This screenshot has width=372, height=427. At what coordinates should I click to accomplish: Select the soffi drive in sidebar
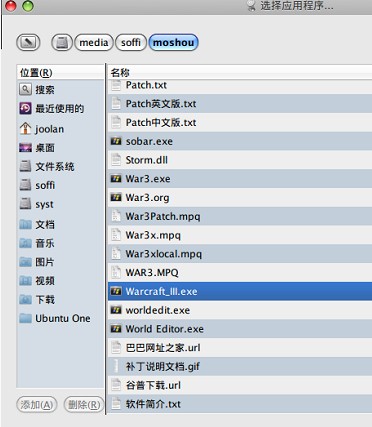point(60,185)
